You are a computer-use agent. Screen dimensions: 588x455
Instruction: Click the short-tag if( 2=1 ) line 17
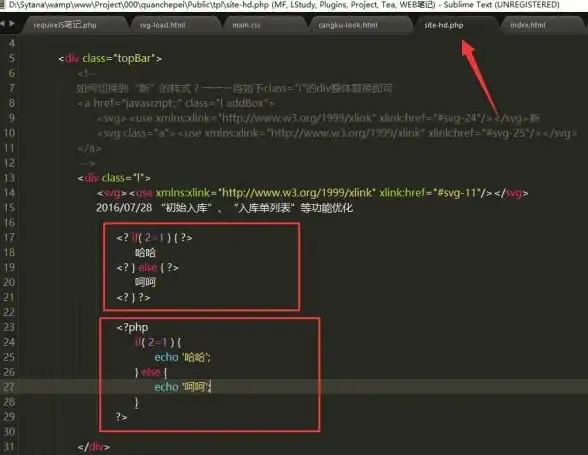[154, 237]
